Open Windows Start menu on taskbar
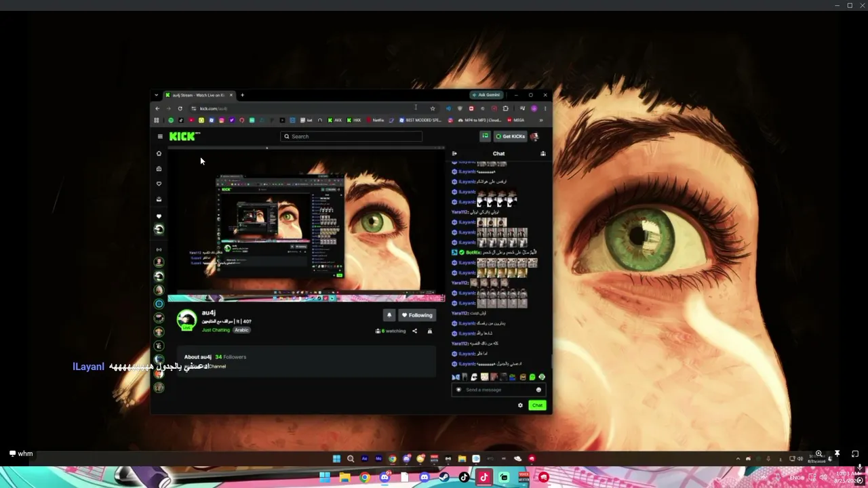868x488 pixels. tap(324, 478)
